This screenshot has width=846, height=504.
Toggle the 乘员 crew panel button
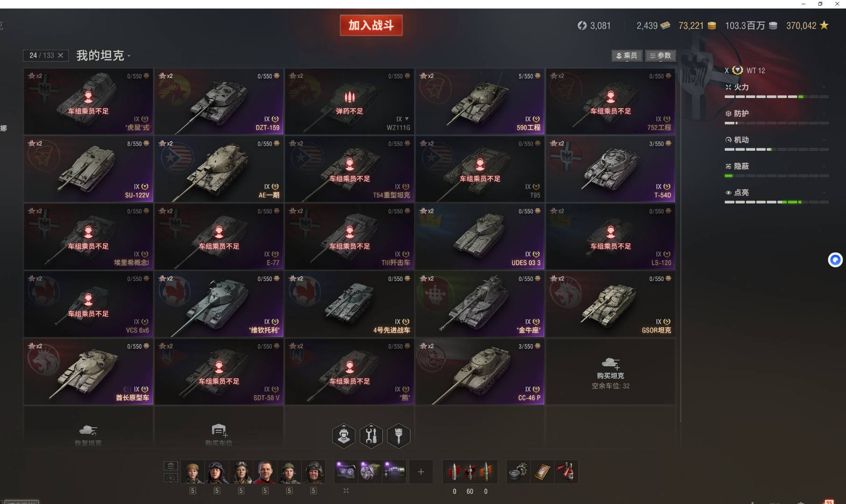point(627,56)
